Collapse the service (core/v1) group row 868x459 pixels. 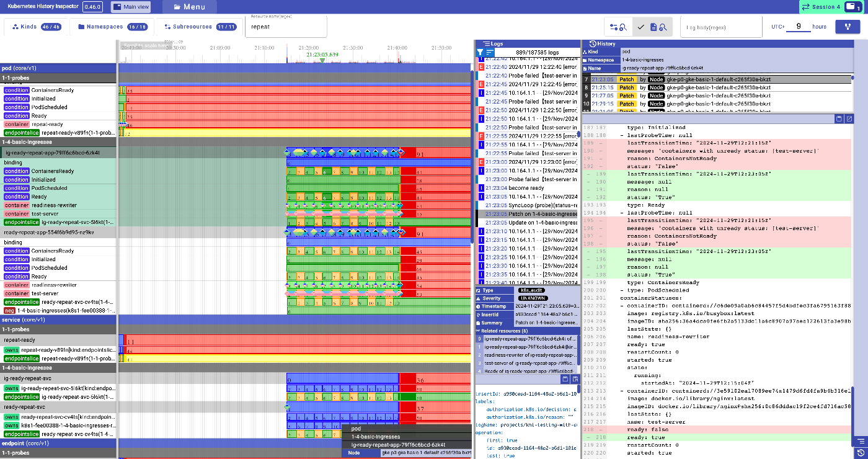tap(58, 320)
